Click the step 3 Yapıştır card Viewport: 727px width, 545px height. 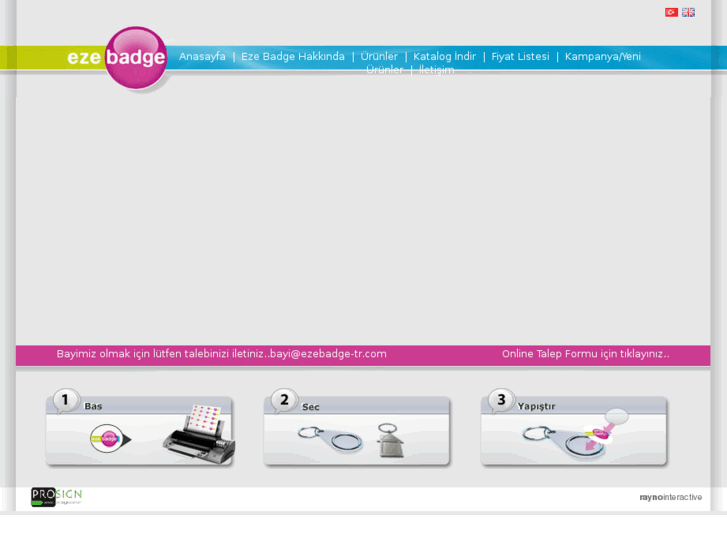[x=574, y=430]
